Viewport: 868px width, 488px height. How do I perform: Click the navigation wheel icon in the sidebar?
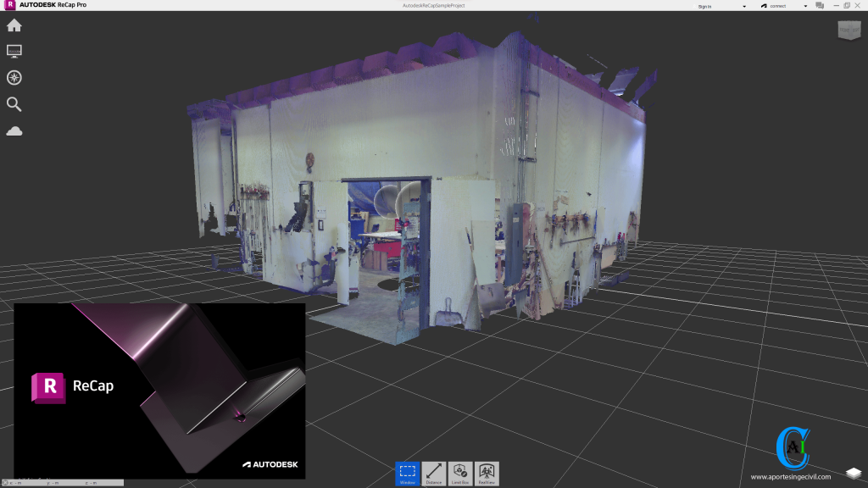(14, 77)
